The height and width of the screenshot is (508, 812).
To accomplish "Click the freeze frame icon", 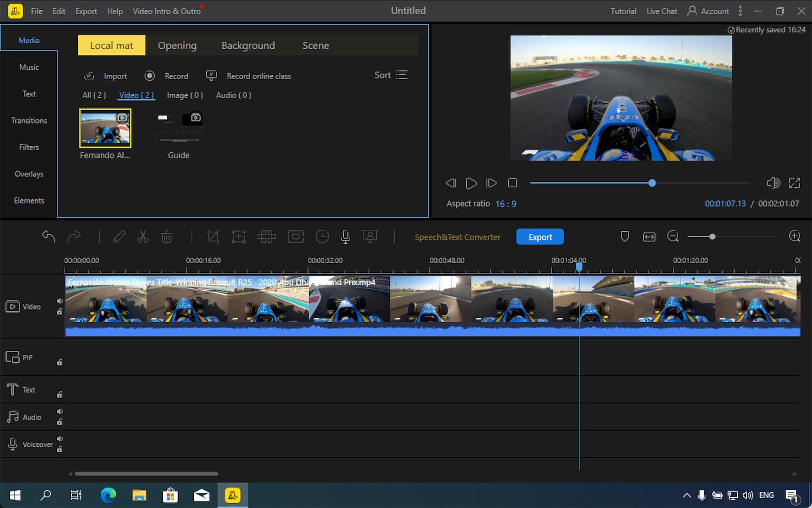I will [x=296, y=237].
